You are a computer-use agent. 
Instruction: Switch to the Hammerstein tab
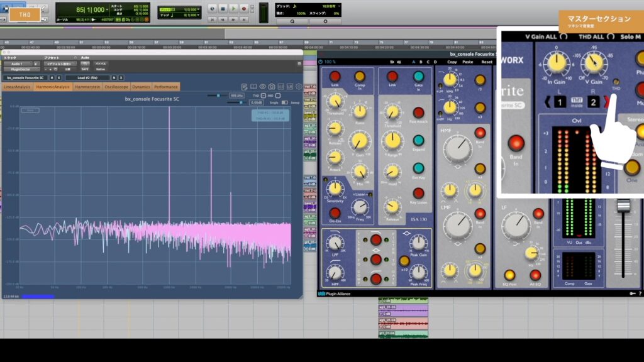click(87, 87)
